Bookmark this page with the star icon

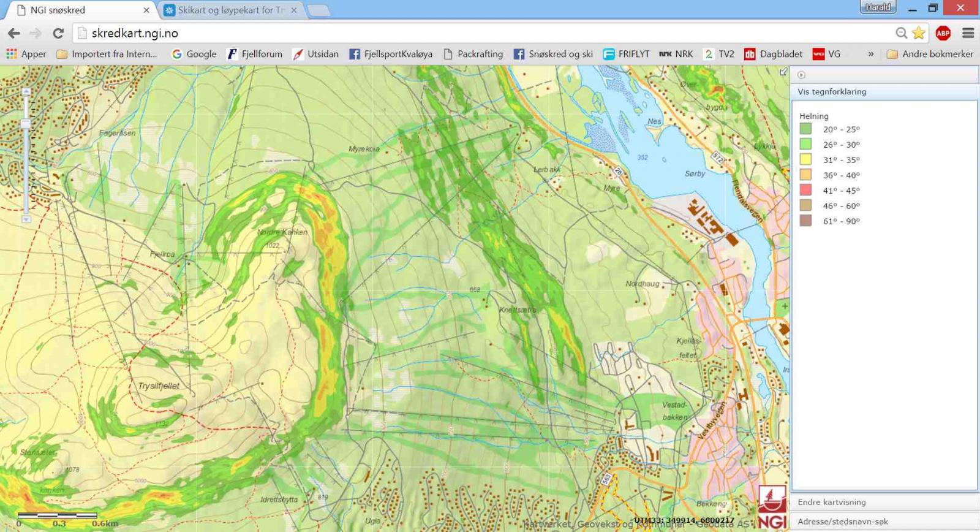[x=919, y=33]
